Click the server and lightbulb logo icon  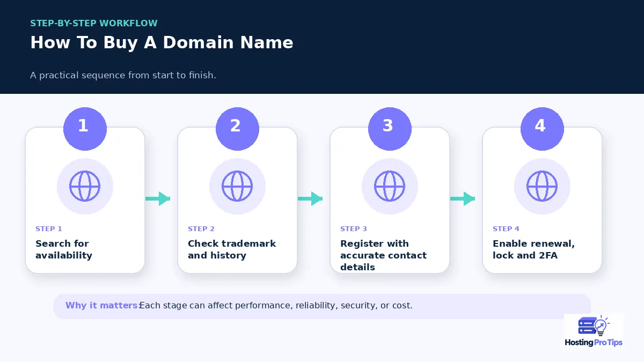tap(594, 326)
